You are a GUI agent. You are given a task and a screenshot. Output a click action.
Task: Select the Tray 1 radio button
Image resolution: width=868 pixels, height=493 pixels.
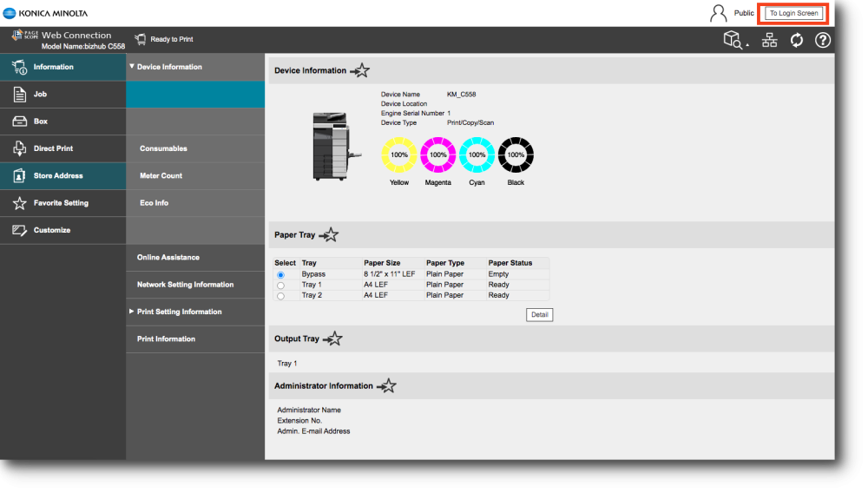[280, 286]
